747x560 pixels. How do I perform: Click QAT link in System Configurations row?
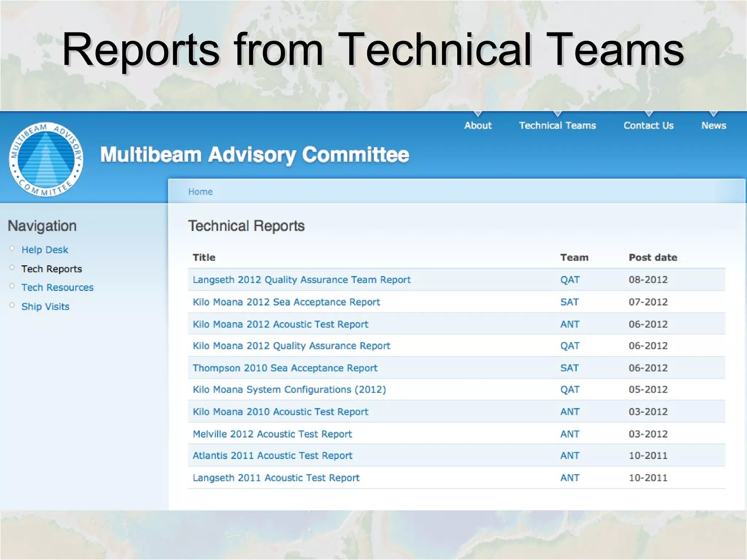(x=570, y=389)
